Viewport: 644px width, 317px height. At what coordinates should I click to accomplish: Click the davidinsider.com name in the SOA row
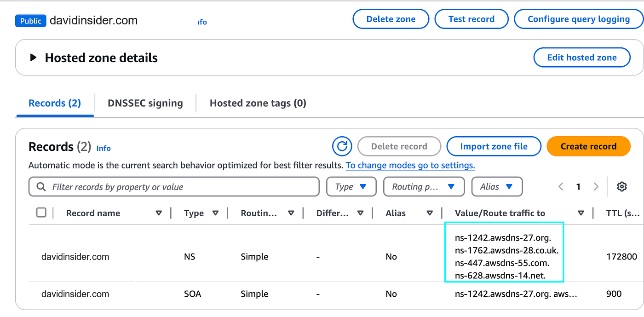75,294
